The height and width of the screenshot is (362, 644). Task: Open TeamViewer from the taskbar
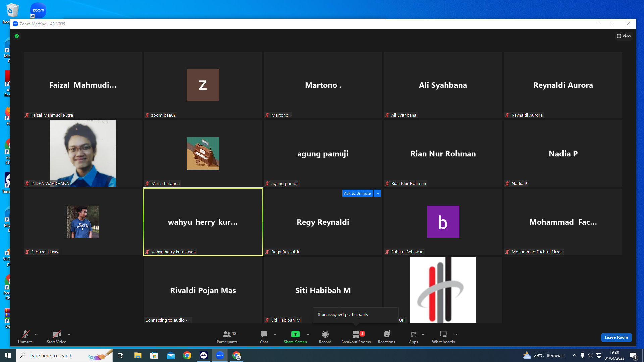click(x=204, y=355)
